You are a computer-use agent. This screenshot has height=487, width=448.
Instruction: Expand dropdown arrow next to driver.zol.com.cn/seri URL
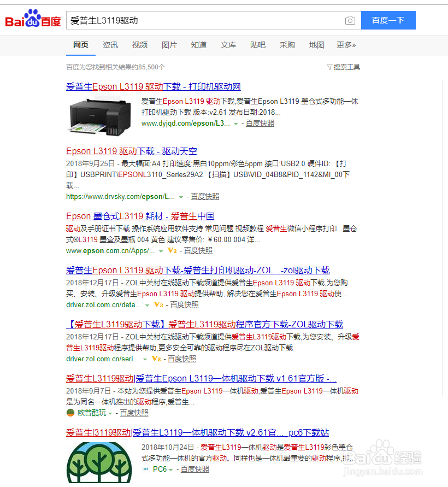(x=145, y=360)
